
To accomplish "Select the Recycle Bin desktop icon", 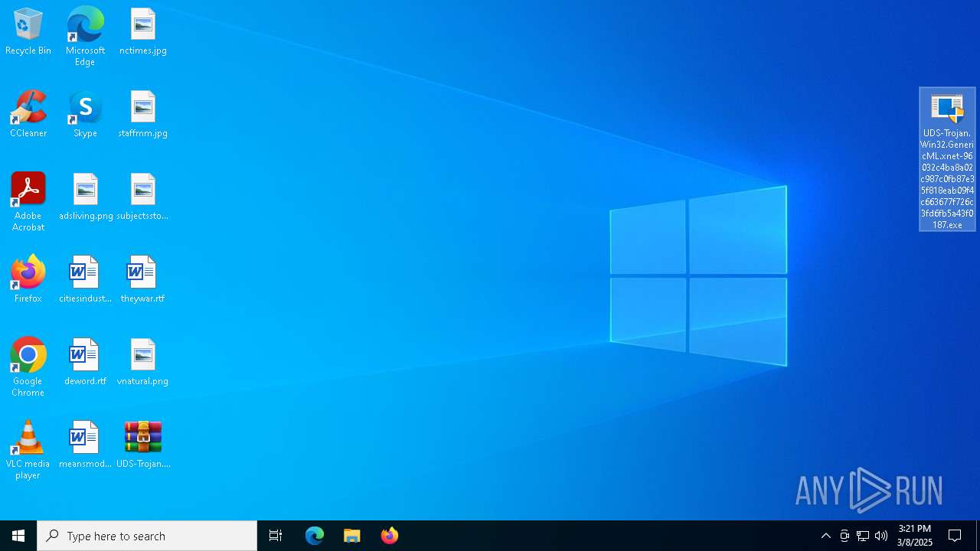I will coord(28,32).
